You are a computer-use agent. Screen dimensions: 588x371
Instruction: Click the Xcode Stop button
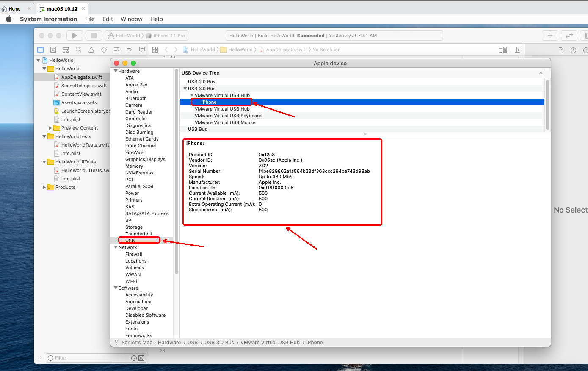[94, 36]
